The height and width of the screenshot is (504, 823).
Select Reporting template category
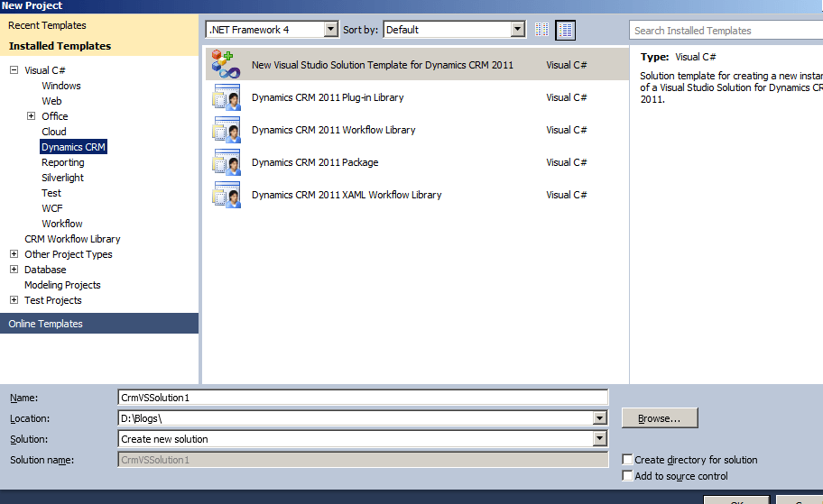pos(62,162)
